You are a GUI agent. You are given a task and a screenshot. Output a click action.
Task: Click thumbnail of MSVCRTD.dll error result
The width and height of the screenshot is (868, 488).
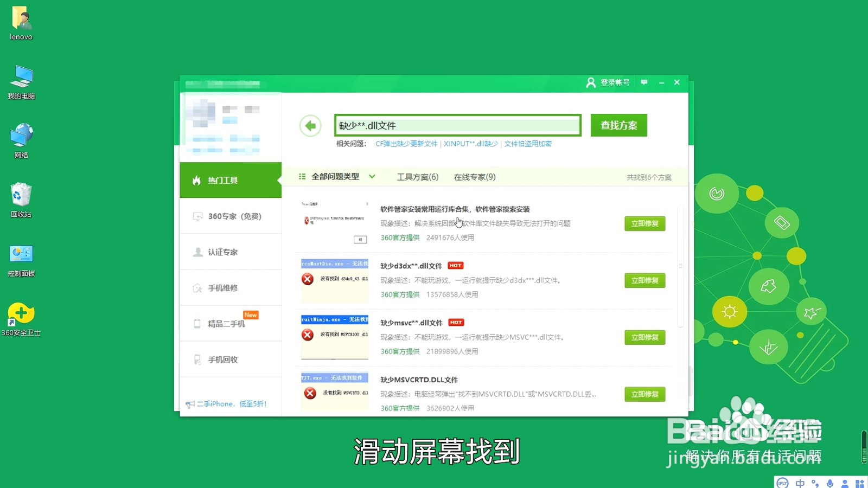point(335,392)
